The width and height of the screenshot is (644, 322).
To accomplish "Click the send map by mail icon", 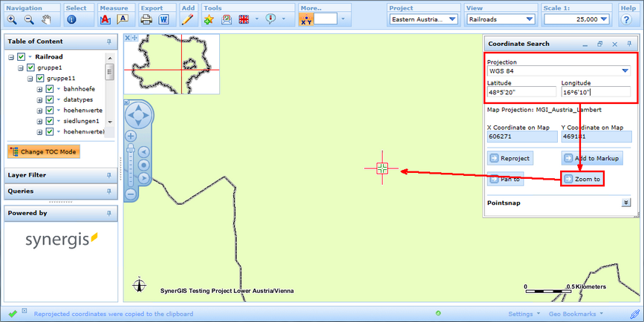I will (227, 19).
